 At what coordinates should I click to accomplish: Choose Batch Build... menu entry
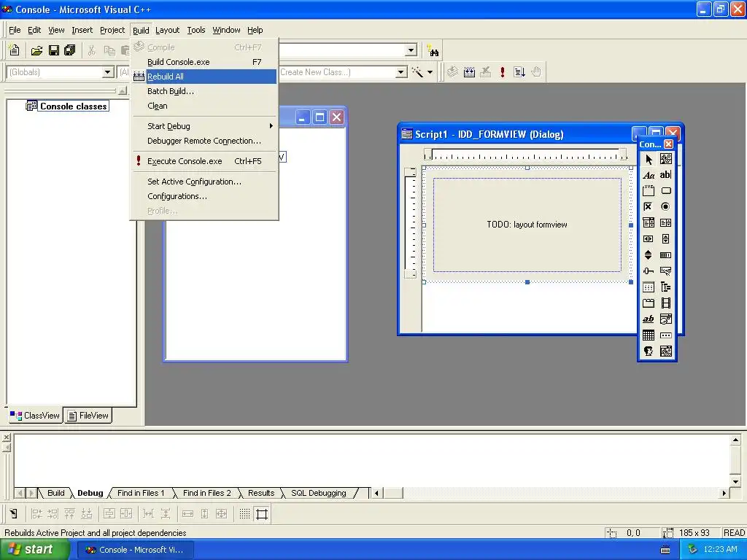click(204, 91)
